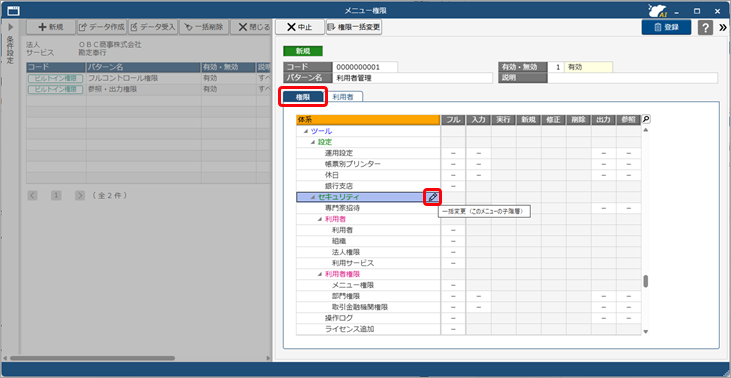Collapse the セキュリティ tree node

313,197
